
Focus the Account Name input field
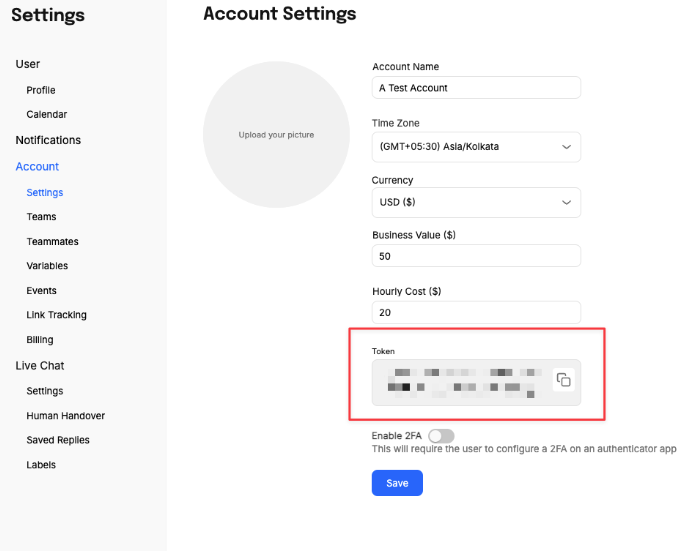476,88
